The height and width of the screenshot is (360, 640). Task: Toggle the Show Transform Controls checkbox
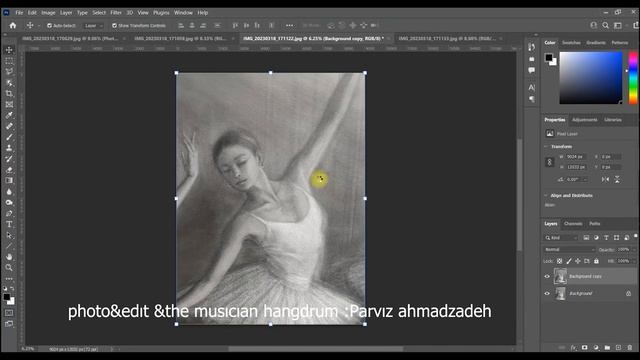pos(114,25)
